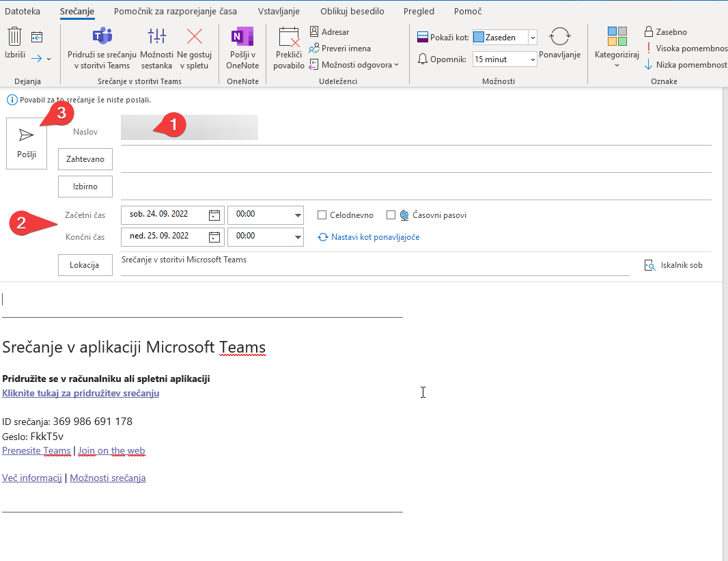Click the Pošlji send button
728x561 pixels.
point(27,142)
